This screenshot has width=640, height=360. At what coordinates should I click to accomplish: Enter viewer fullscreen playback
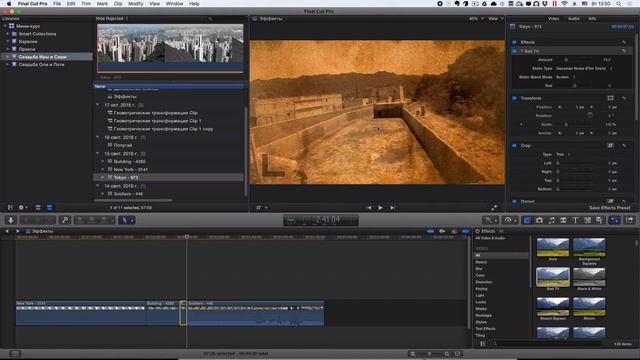(x=494, y=208)
